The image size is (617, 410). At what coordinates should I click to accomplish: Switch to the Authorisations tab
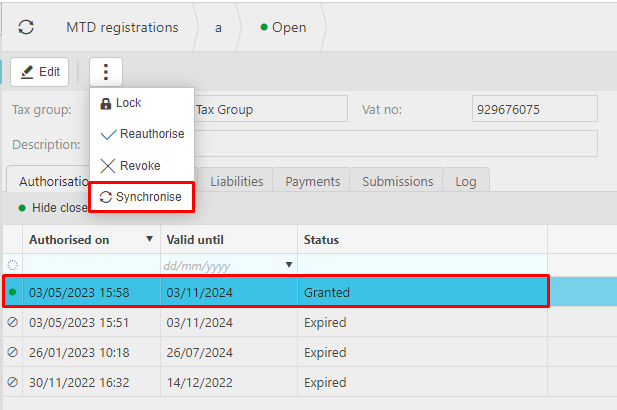(49, 181)
